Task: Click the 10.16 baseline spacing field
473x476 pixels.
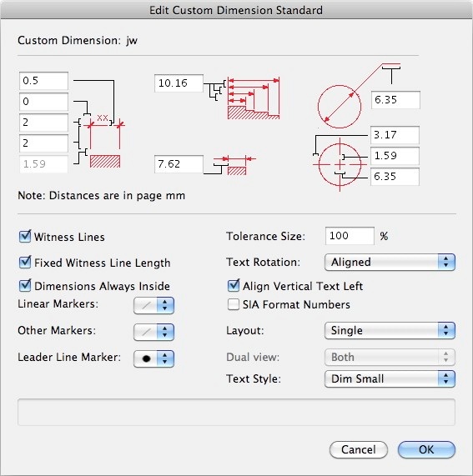Action: pos(179,83)
